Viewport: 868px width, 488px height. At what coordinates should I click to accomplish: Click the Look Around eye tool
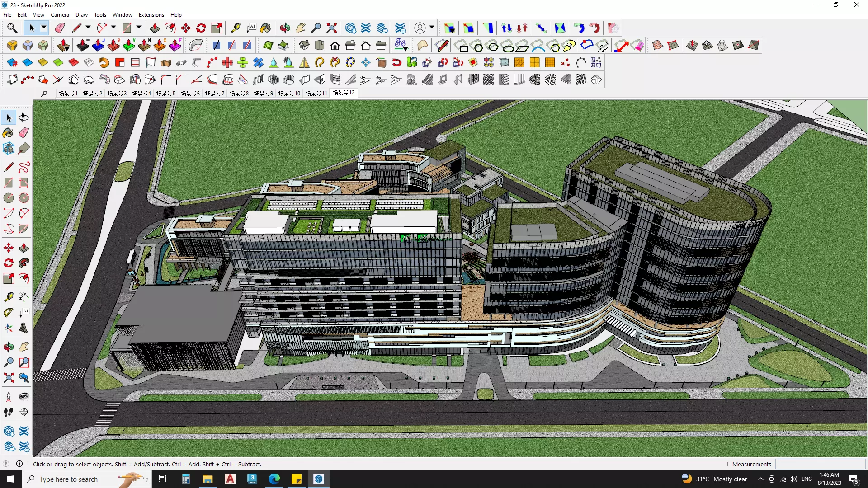(24, 397)
